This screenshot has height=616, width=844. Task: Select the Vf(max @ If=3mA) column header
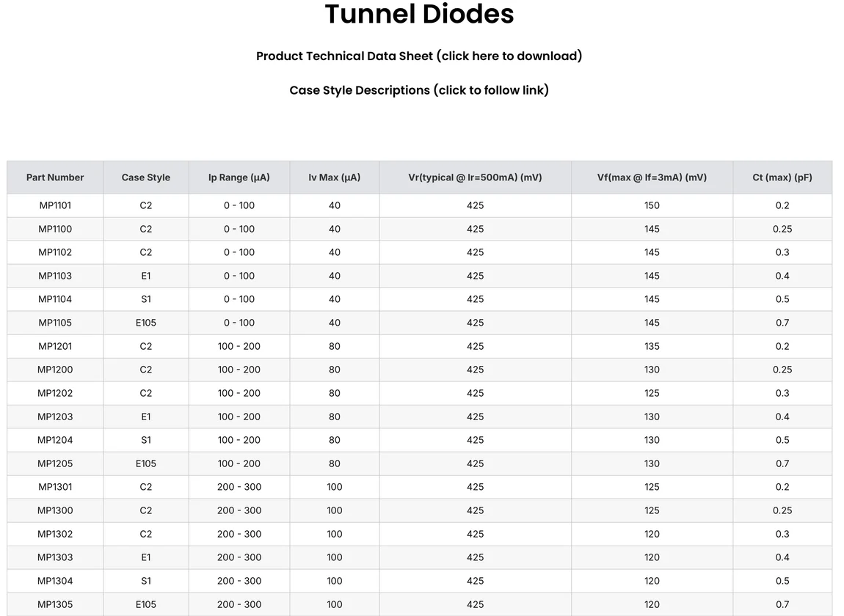pos(652,177)
